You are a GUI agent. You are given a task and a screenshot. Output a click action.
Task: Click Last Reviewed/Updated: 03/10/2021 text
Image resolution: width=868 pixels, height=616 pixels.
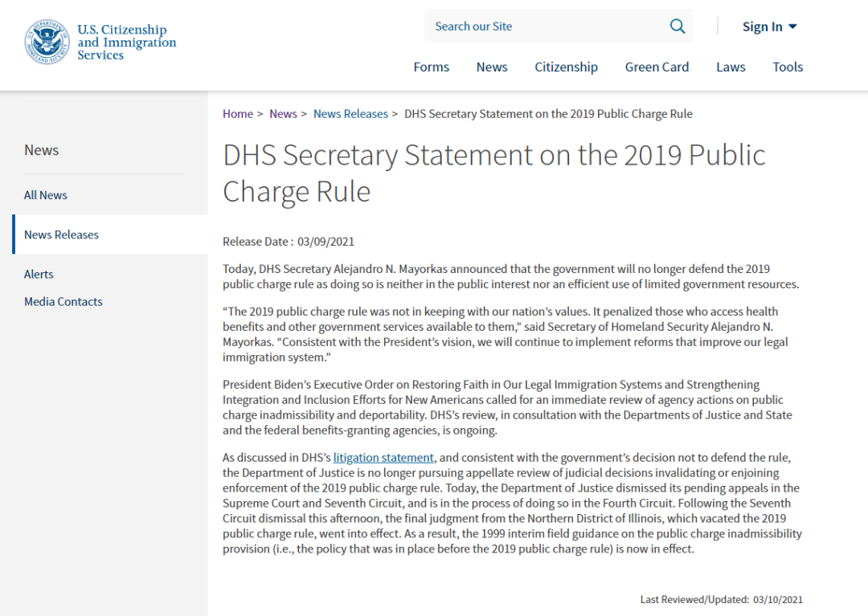[x=721, y=599]
